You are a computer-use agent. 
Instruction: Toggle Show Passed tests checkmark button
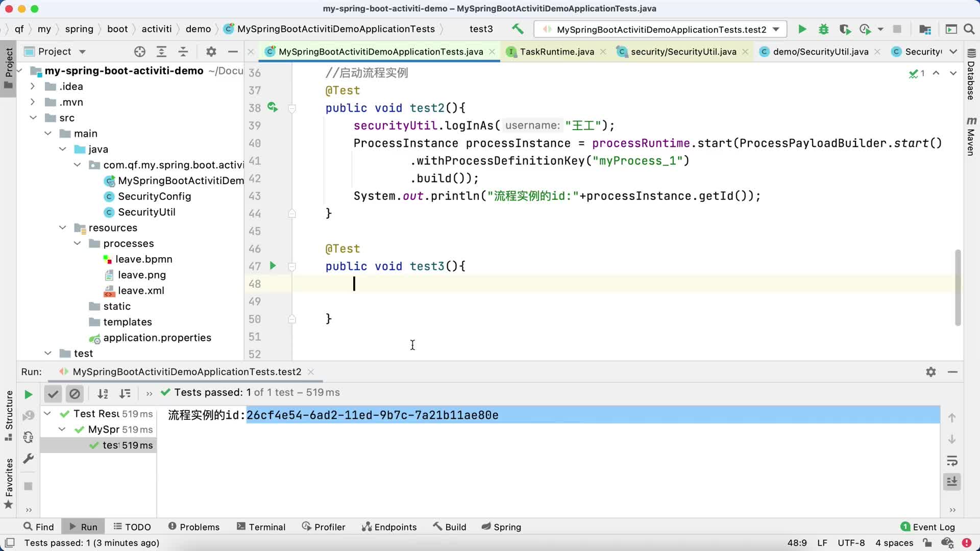point(53,393)
